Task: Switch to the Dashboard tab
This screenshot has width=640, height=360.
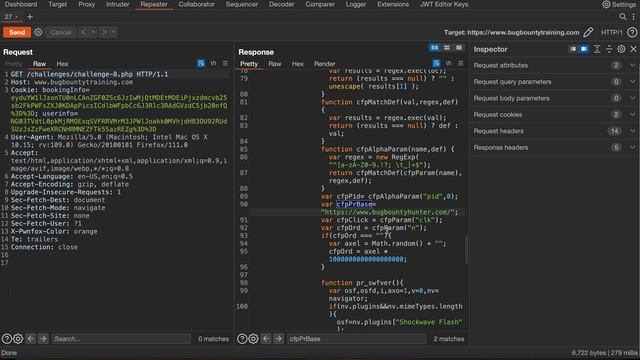Action: pos(21,4)
